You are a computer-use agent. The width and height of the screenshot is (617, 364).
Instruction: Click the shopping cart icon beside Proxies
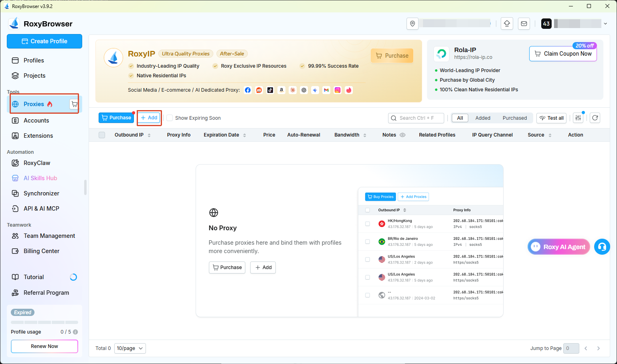(x=74, y=104)
